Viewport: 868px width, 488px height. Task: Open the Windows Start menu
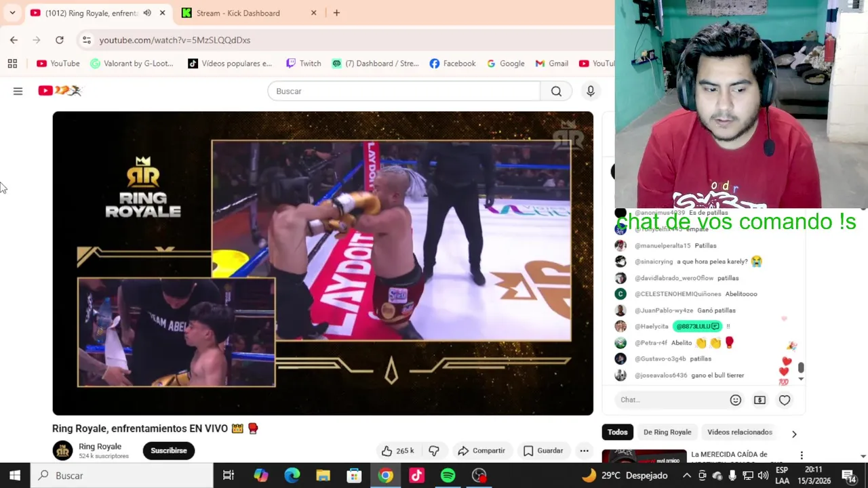[x=15, y=476]
